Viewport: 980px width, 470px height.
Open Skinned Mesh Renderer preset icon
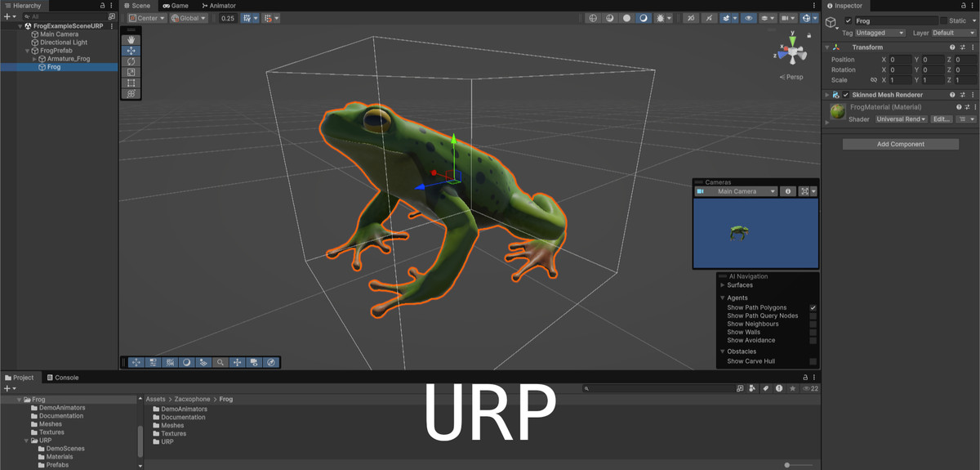962,95
